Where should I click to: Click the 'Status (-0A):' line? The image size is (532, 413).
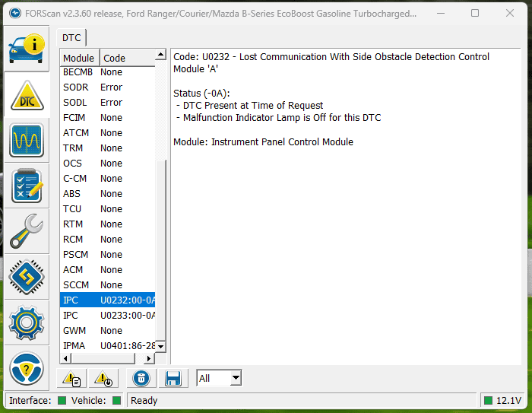tap(201, 94)
